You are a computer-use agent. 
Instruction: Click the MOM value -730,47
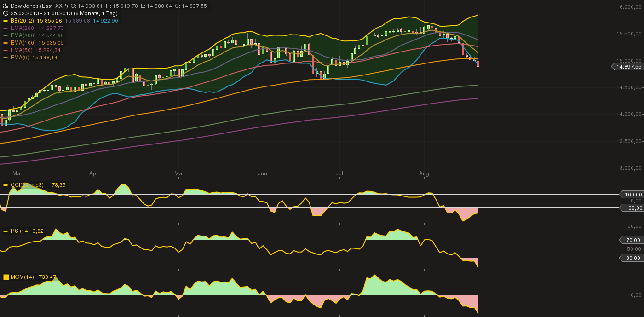(x=46, y=277)
